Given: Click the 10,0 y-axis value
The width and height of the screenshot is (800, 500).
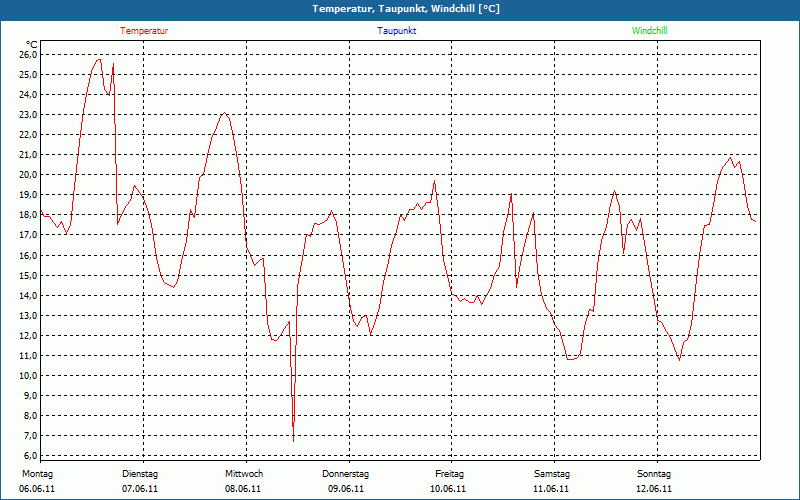Looking at the screenshot, I should click(x=28, y=376).
